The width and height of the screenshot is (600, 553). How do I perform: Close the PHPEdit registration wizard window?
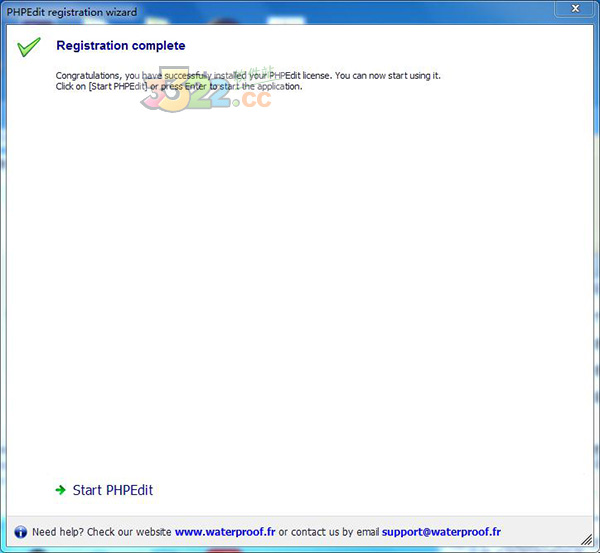pyautogui.click(x=575, y=8)
